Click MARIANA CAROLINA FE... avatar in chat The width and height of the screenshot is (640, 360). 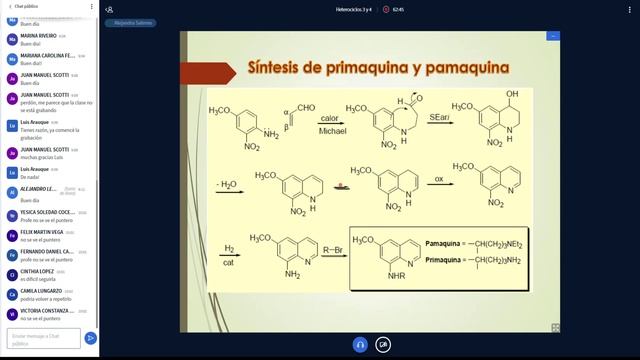[x=12, y=59]
